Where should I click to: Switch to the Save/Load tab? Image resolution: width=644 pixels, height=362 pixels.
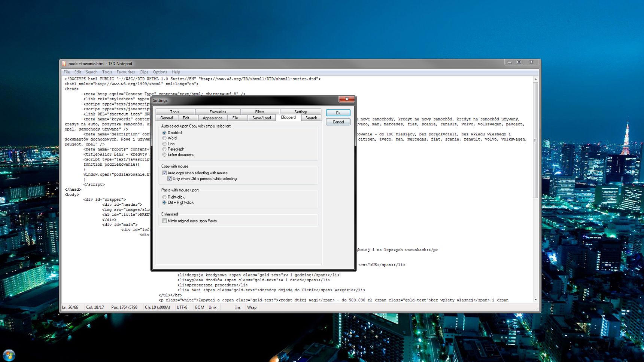[262, 118]
